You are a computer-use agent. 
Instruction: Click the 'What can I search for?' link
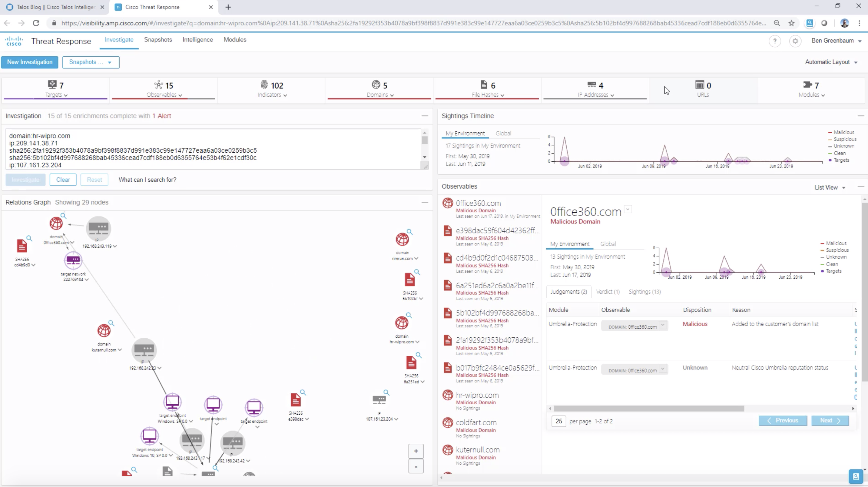(x=147, y=180)
